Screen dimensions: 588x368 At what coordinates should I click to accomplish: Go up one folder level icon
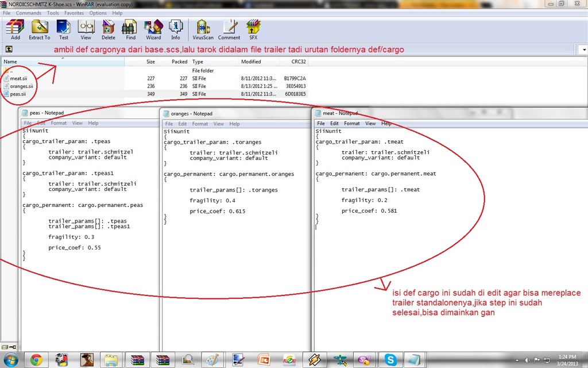(x=9, y=50)
